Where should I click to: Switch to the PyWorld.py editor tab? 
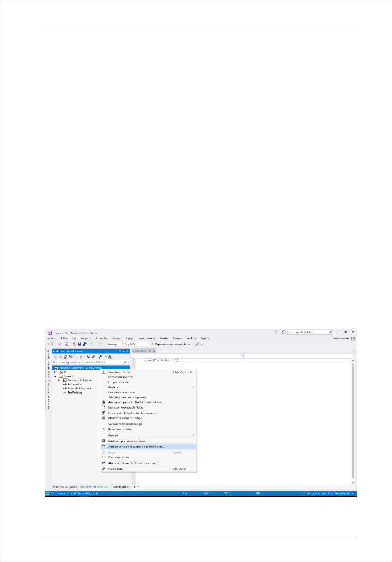point(139,351)
